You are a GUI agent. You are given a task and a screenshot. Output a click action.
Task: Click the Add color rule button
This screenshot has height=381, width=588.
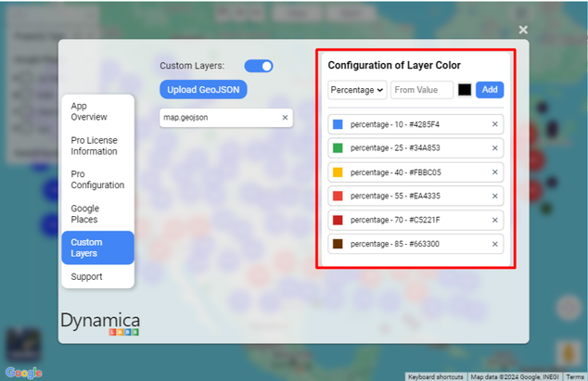pos(490,90)
